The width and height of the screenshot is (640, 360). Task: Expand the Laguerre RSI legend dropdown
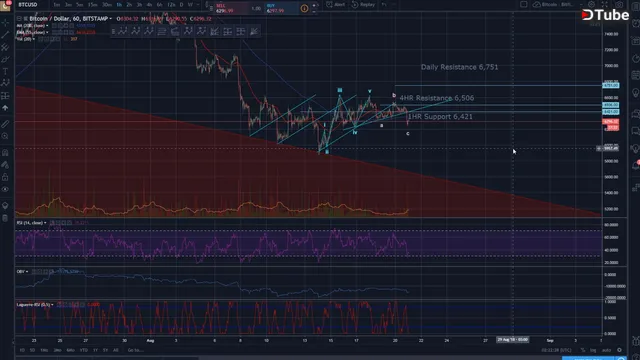pyautogui.click(x=52, y=305)
